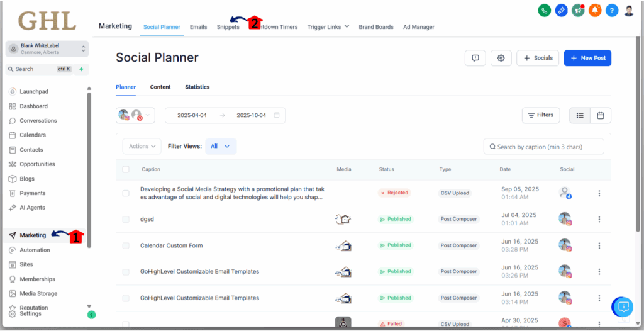Click the dgsd post media thumbnail

point(343,220)
